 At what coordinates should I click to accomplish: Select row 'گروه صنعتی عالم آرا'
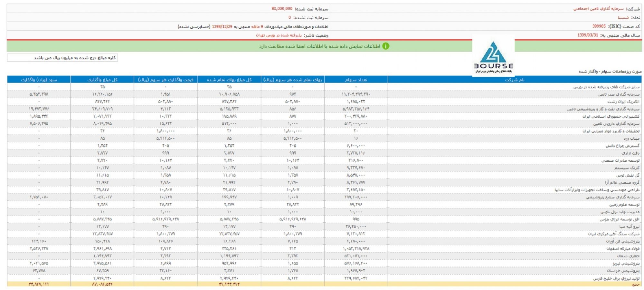[324, 182]
